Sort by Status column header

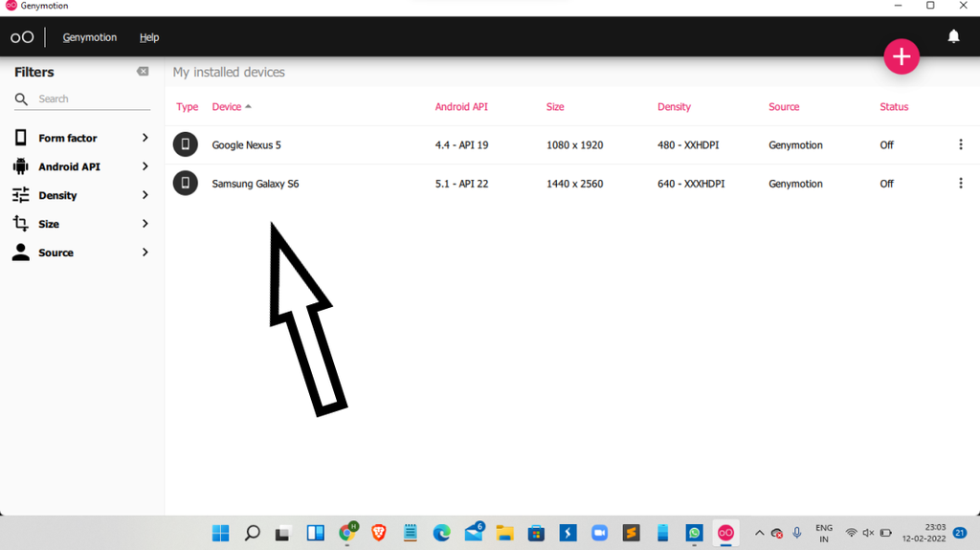[894, 107]
